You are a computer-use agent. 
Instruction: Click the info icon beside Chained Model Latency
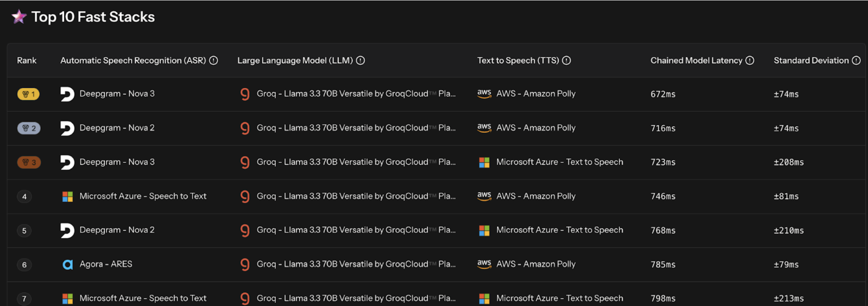pyautogui.click(x=750, y=60)
